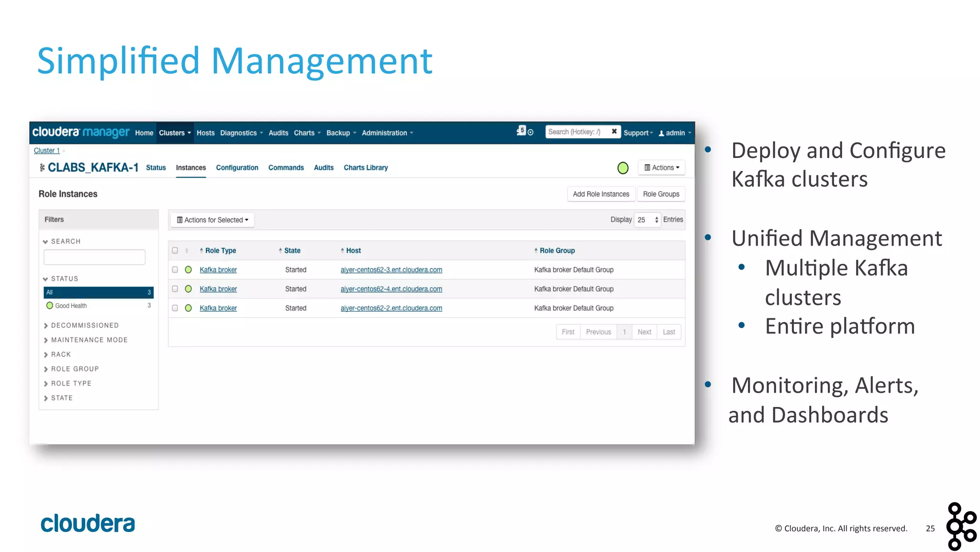This screenshot has height=552, width=980.
Task: Switch to the Status tab
Action: (156, 168)
